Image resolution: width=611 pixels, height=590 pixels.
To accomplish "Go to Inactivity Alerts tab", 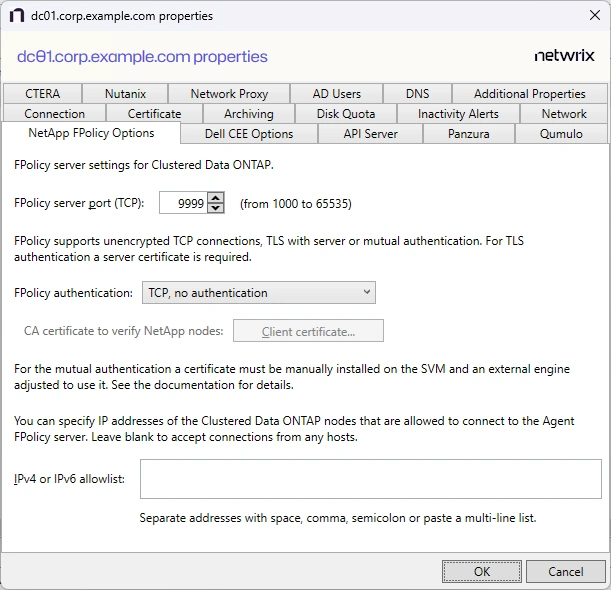I will (458, 113).
